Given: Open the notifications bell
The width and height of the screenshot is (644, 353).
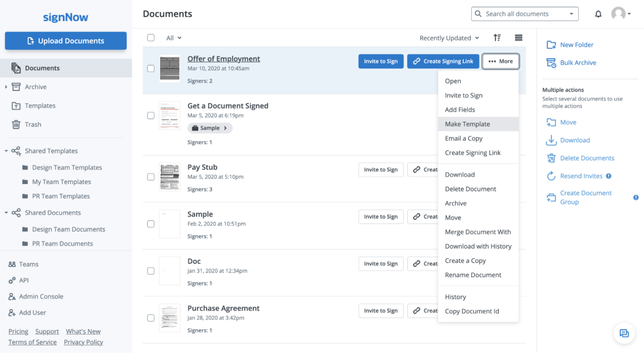Looking at the screenshot, I should click(598, 13).
